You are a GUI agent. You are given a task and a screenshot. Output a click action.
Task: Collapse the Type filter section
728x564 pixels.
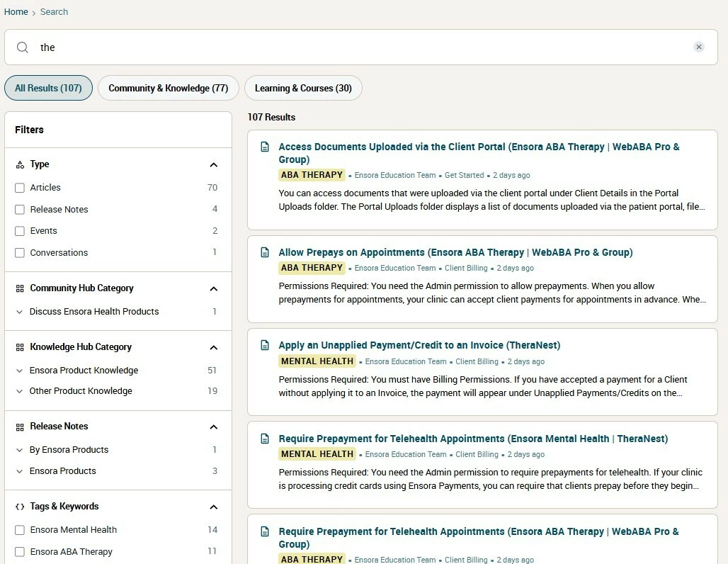[214, 165]
